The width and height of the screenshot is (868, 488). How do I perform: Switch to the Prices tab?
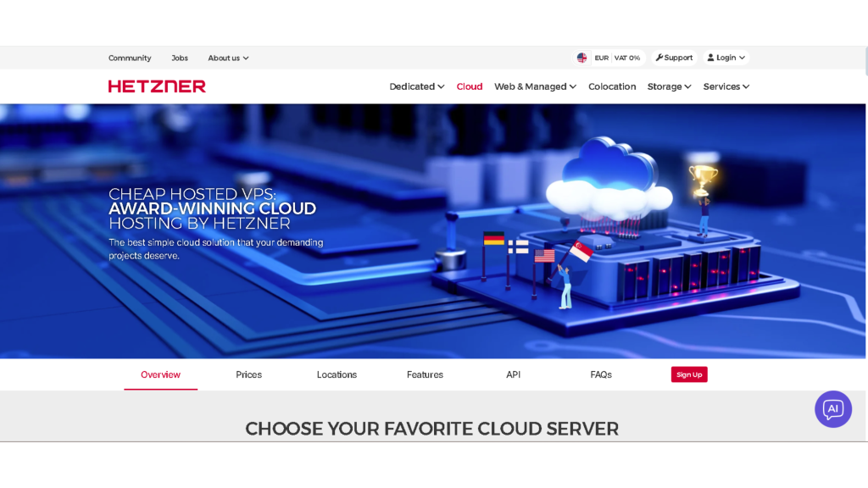coord(248,374)
